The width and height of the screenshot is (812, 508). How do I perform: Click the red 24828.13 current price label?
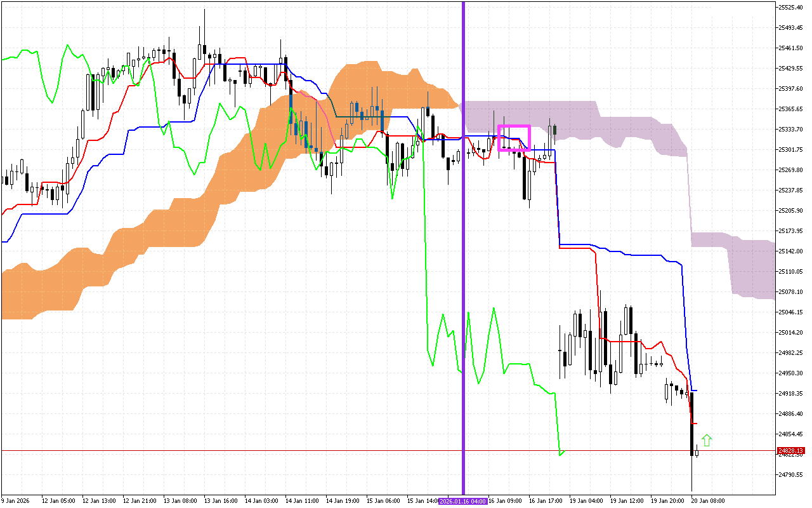click(x=790, y=450)
